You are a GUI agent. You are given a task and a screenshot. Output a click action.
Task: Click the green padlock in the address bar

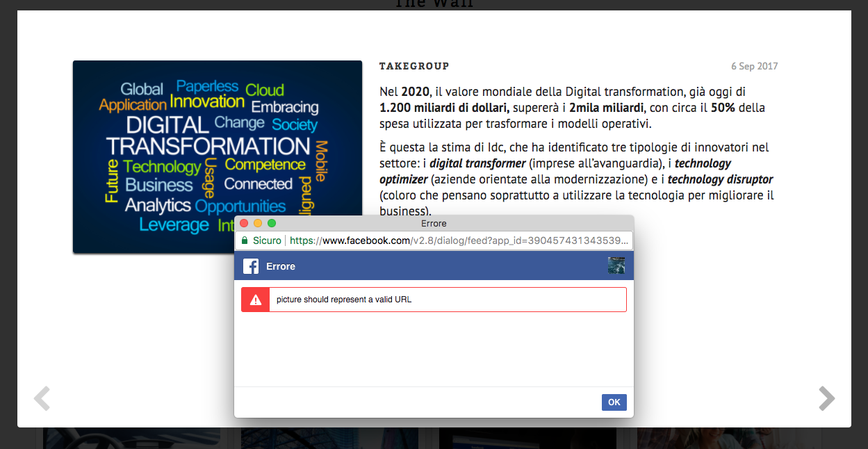coord(245,240)
